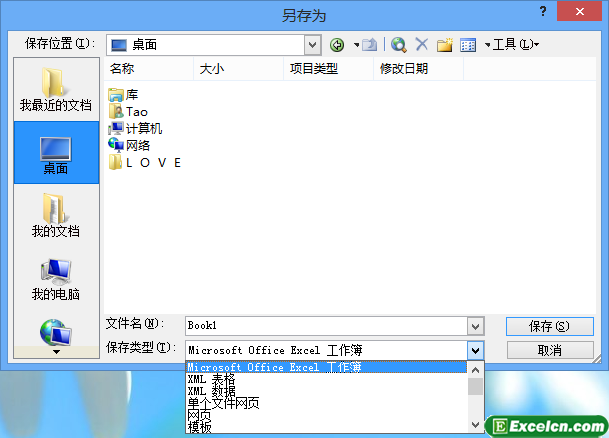Screen dimensions: 609x438
Task: Open 我的电脑 in the places bar
Action: 56,280
